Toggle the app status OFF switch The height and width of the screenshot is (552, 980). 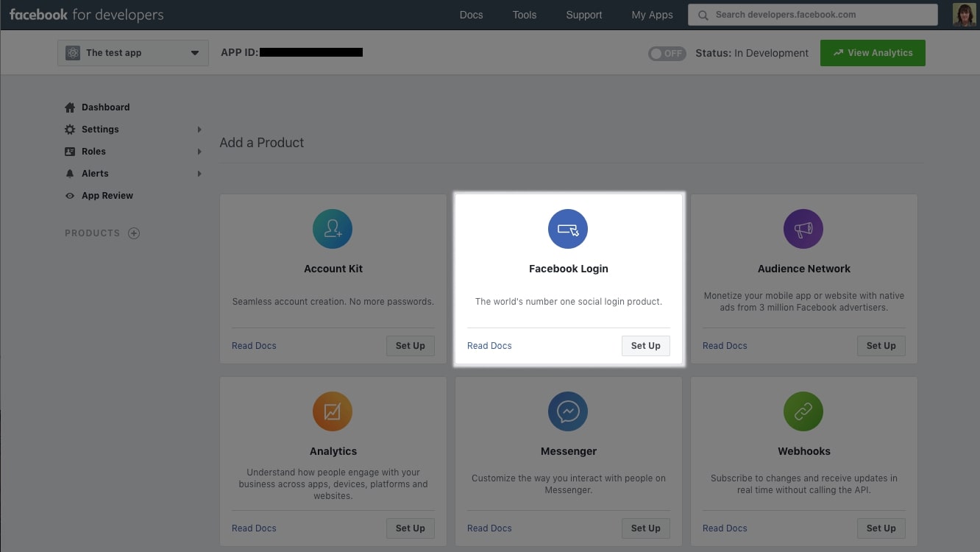tap(667, 54)
